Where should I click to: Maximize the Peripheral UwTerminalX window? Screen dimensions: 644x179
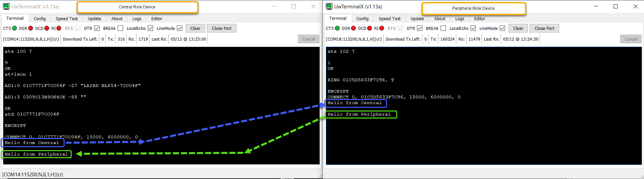pyautogui.click(x=616, y=6)
